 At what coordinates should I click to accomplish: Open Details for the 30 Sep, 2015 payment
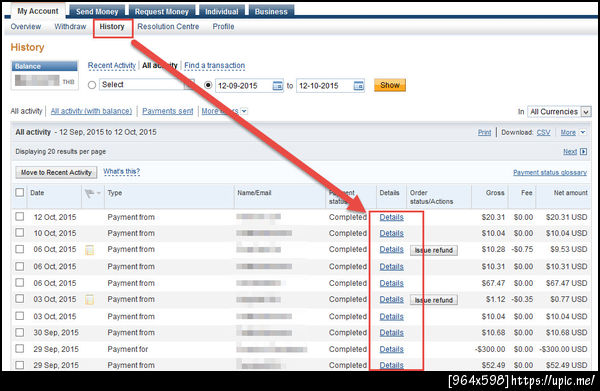point(391,332)
